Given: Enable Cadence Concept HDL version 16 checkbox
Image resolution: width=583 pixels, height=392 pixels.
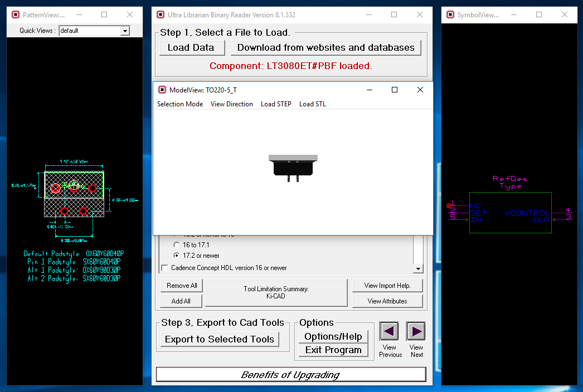Looking at the screenshot, I should click(x=165, y=268).
